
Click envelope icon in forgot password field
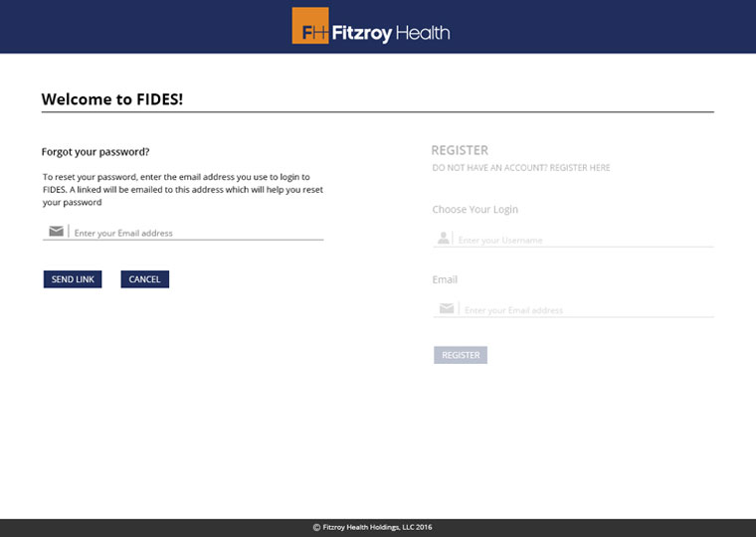pos(56,232)
